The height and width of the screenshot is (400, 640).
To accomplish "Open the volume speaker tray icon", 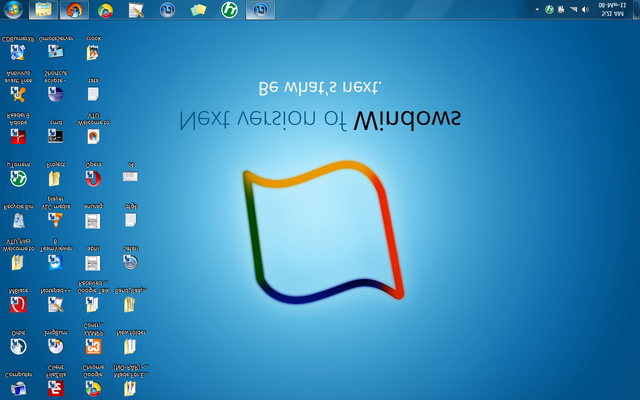I will pyautogui.click(x=585, y=9).
